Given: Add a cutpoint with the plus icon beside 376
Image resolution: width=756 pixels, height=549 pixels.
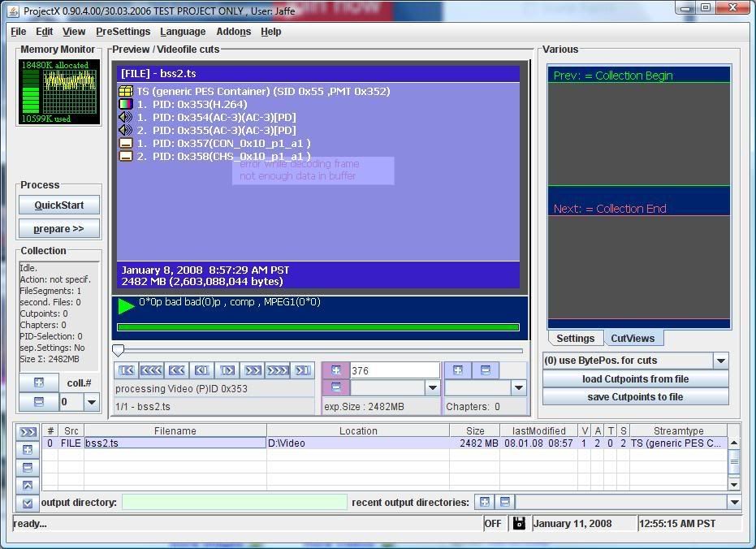Looking at the screenshot, I should [x=336, y=370].
